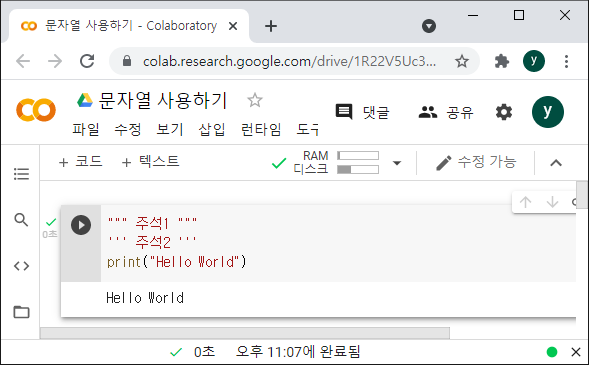Click the print("Hello World") code line
The height and width of the screenshot is (365, 589).
(177, 262)
